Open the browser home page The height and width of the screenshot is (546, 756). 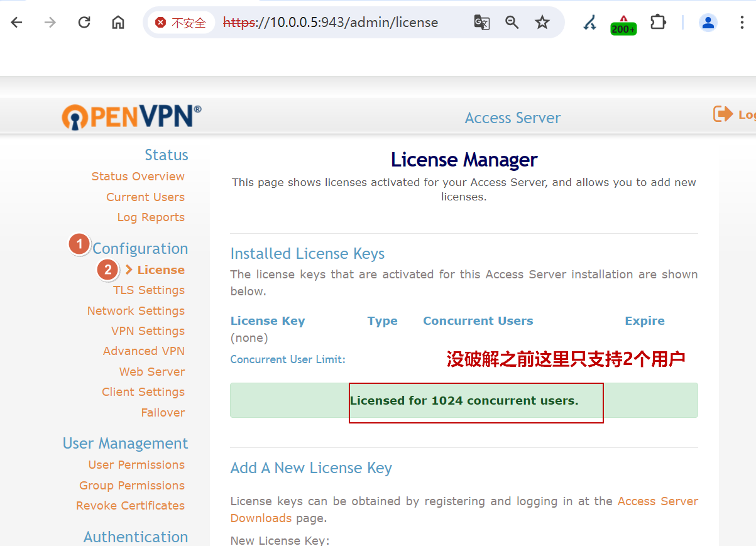pos(118,22)
